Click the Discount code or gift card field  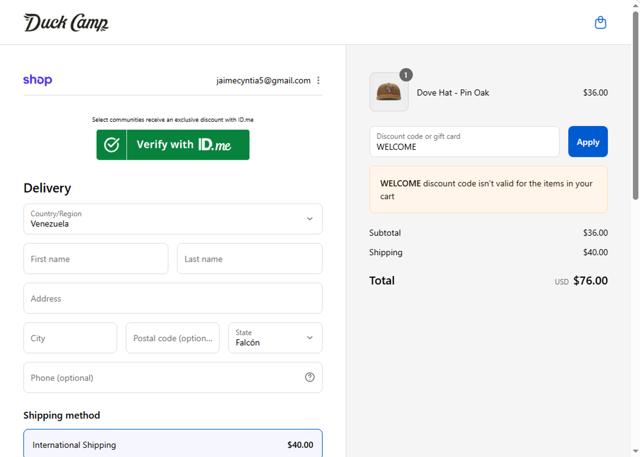tap(464, 142)
